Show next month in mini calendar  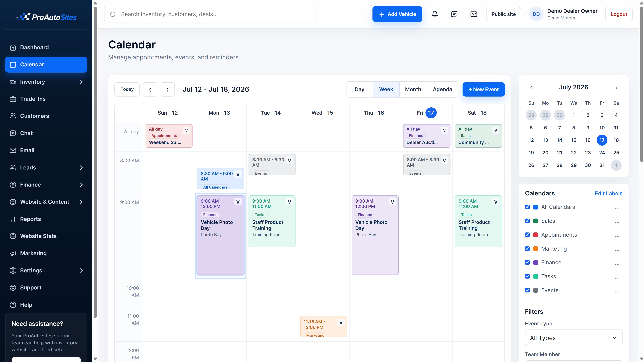click(x=616, y=87)
